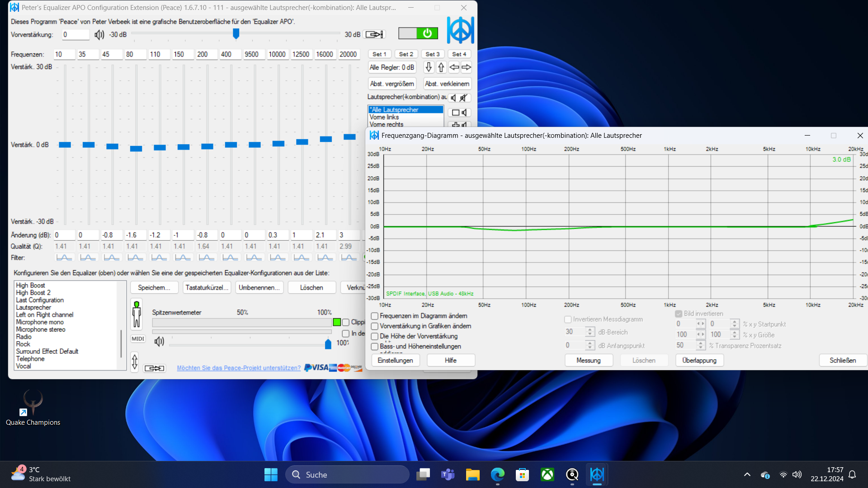Click the headphone person figure icon

click(x=137, y=314)
